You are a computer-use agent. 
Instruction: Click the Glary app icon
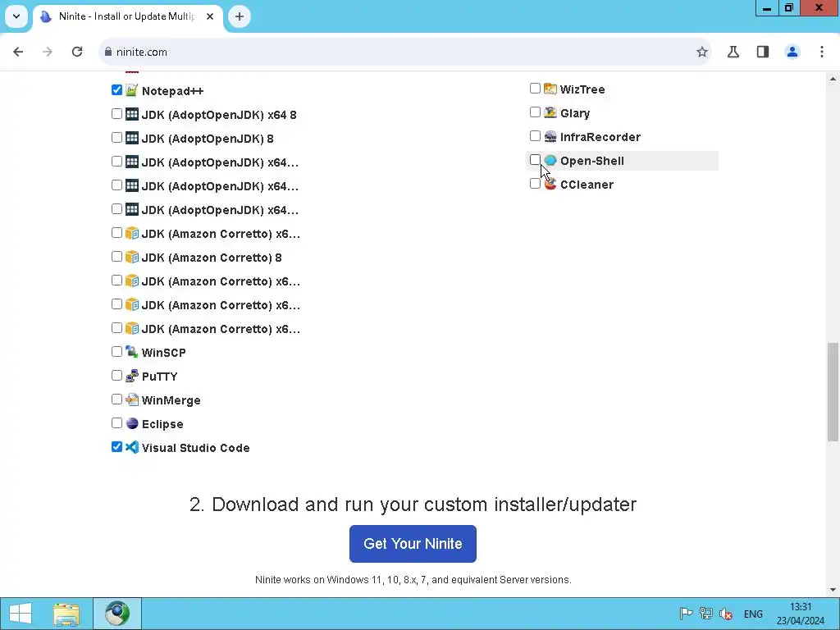tap(550, 112)
